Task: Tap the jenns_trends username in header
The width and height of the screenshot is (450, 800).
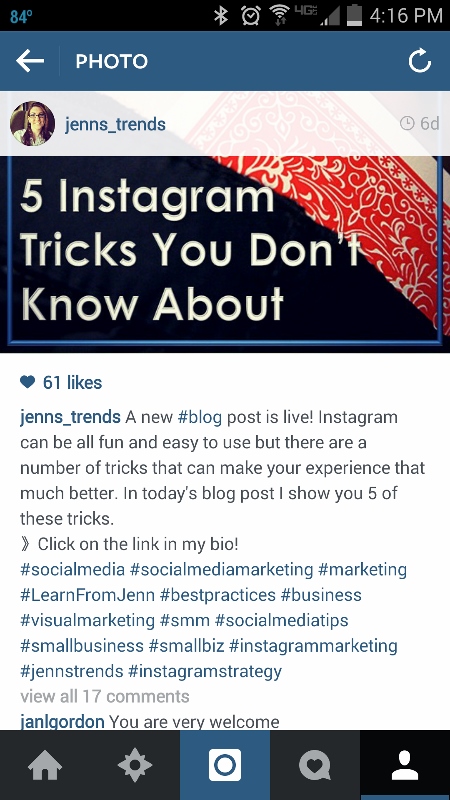Action: pyautogui.click(x=115, y=124)
